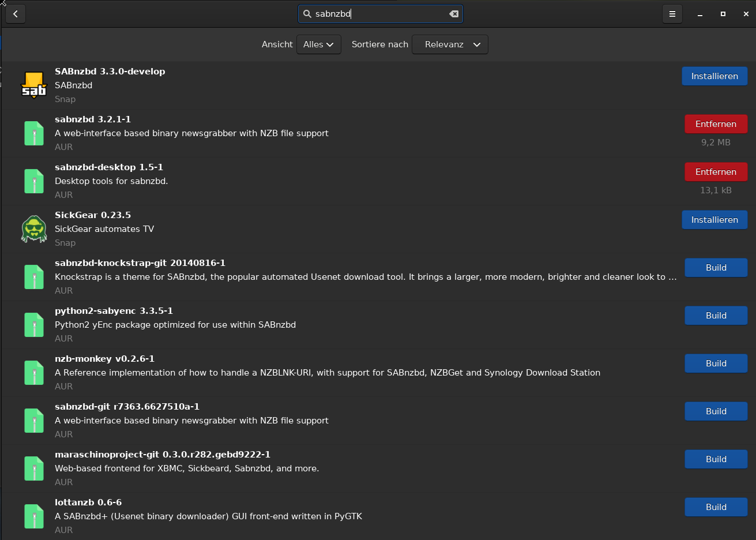Build the sabnzbd-knockstrap-git theme

[x=716, y=267]
